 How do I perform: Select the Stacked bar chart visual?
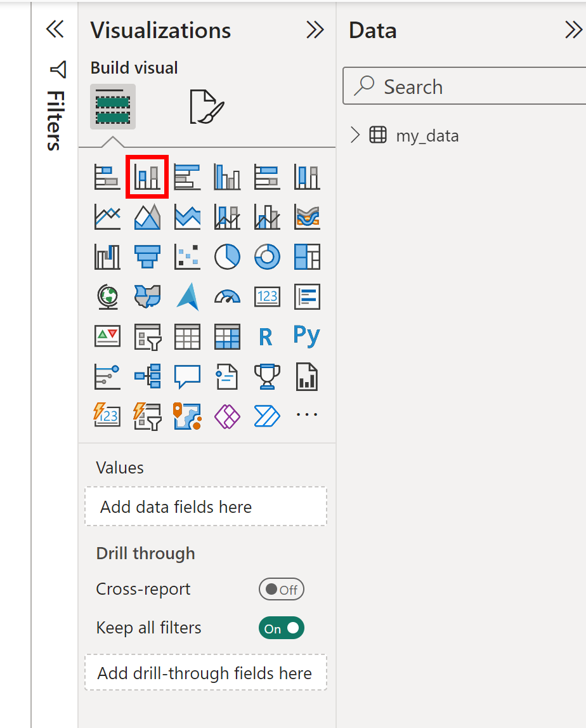(107, 176)
